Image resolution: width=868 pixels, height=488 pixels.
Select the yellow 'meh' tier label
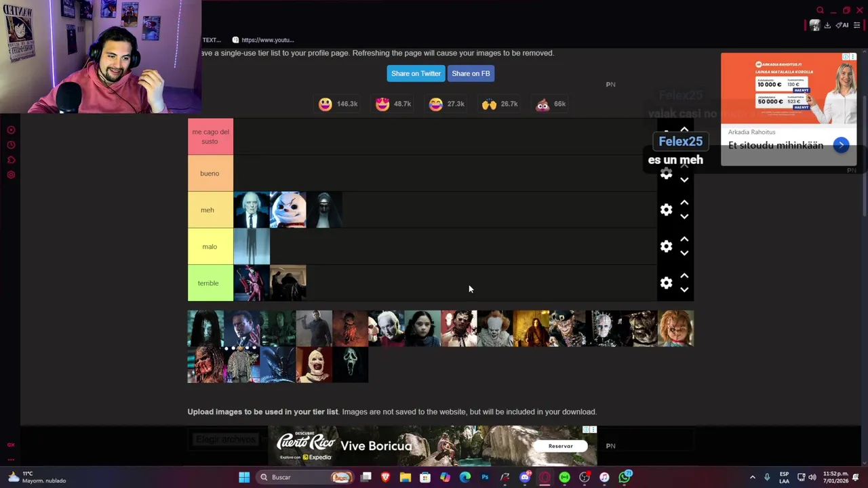(210, 209)
